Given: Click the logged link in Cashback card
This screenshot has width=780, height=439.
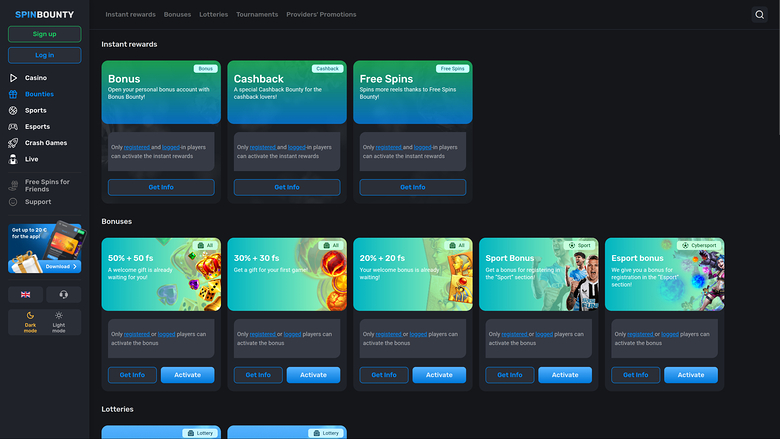Looking at the screenshot, I should tap(296, 147).
